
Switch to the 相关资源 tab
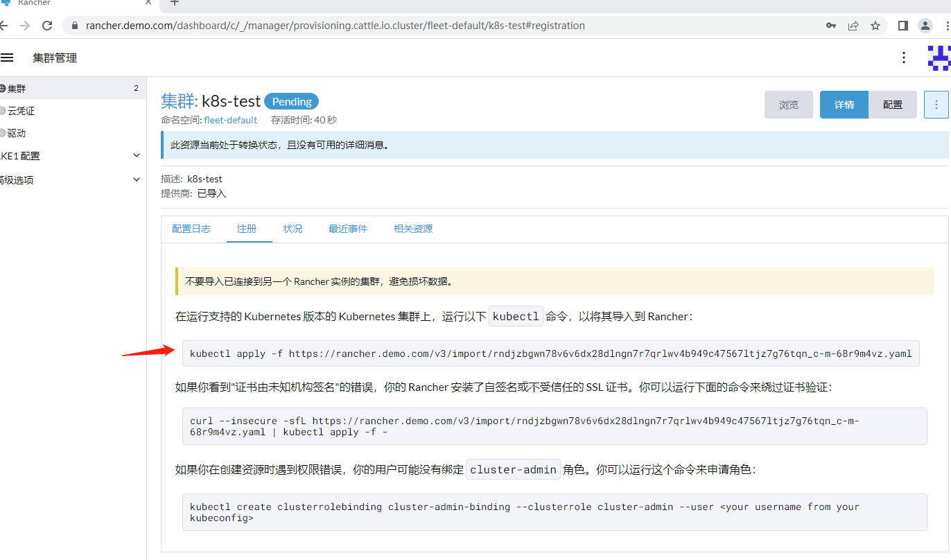[413, 229]
